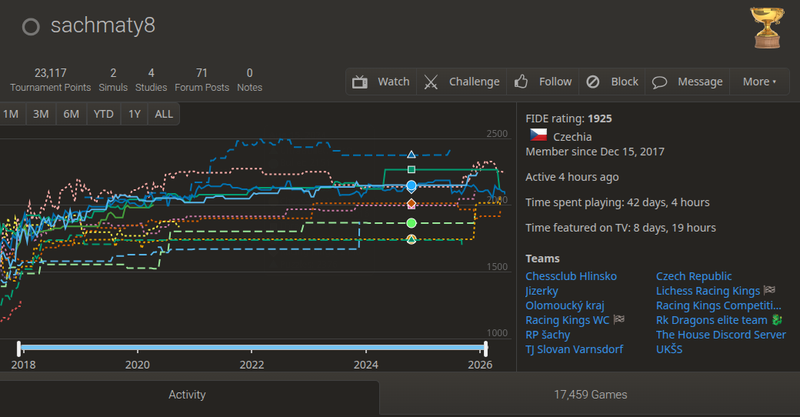Open the More dropdown menu
Viewport: 800px width, 417px height.
point(759,82)
